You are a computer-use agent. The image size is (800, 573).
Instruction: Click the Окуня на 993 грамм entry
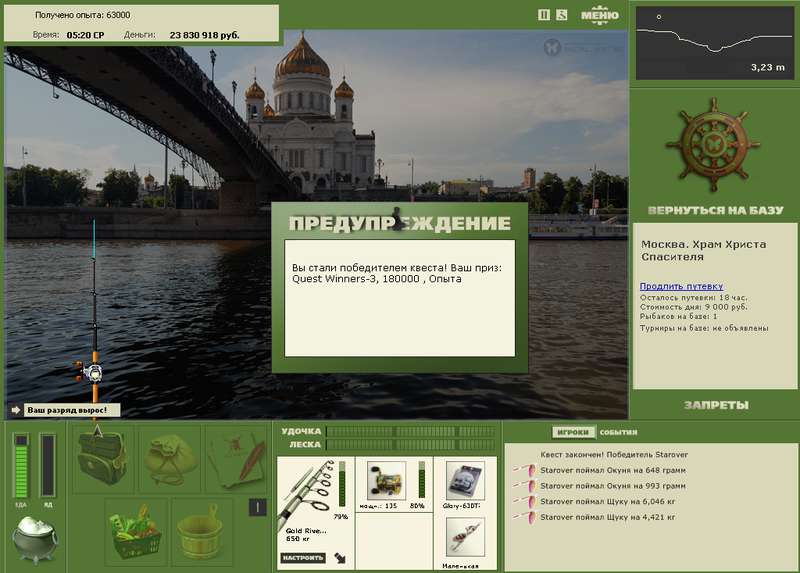pos(613,486)
